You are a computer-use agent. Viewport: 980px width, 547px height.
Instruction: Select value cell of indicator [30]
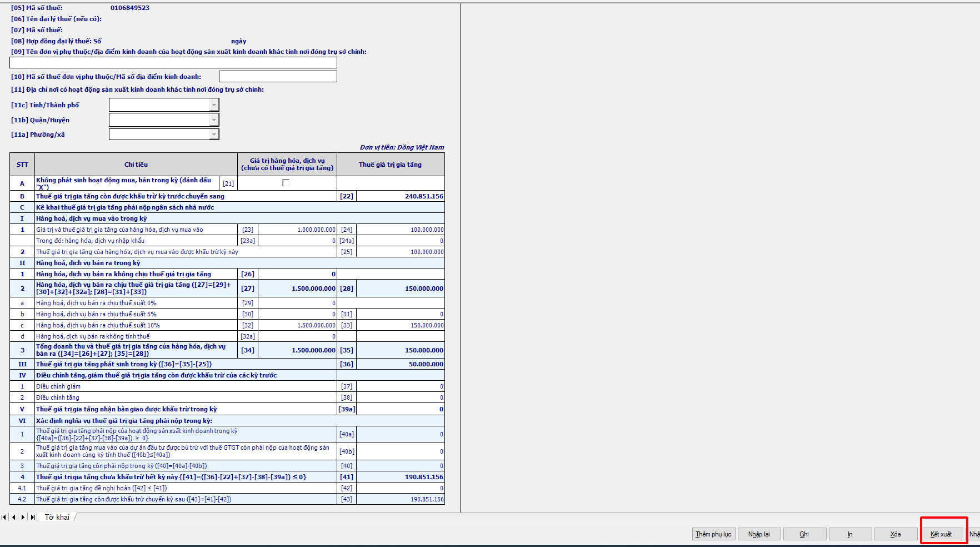coord(297,314)
